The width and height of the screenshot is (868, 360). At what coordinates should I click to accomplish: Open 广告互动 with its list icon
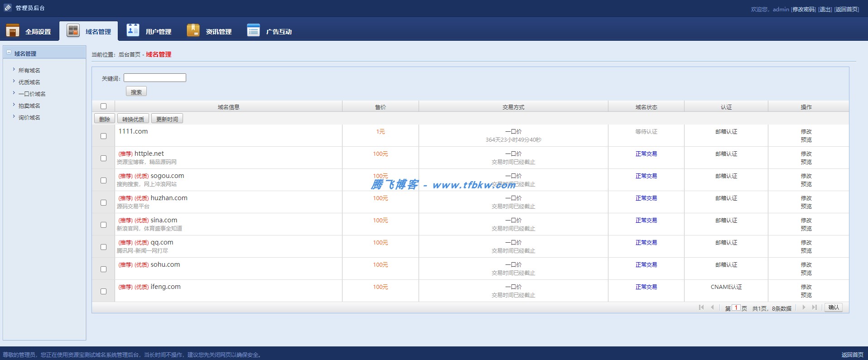click(253, 30)
